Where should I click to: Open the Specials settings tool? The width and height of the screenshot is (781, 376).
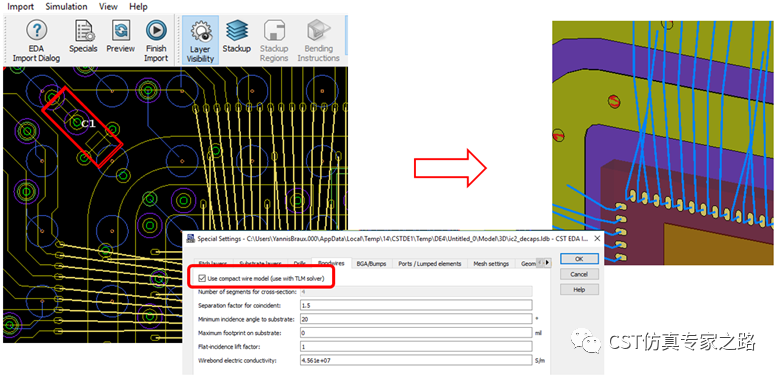click(83, 36)
